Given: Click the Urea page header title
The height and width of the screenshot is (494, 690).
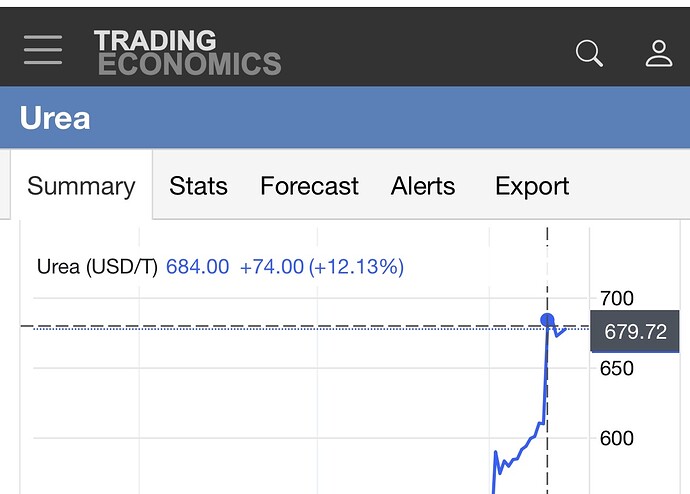Looking at the screenshot, I should point(55,119).
